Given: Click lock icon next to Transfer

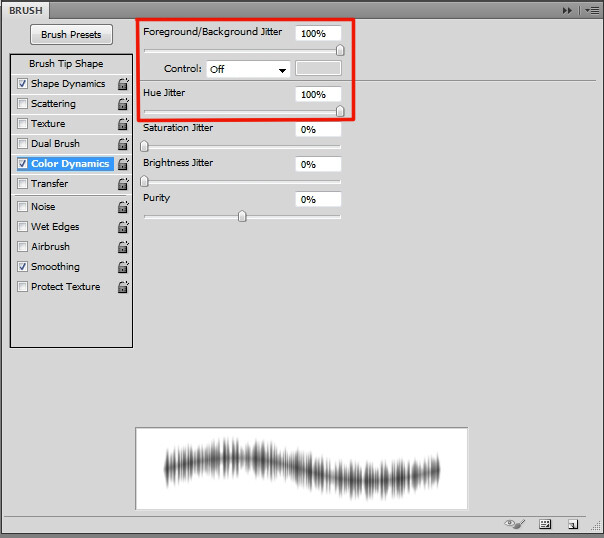Looking at the screenshot, I should coord(123,184).
